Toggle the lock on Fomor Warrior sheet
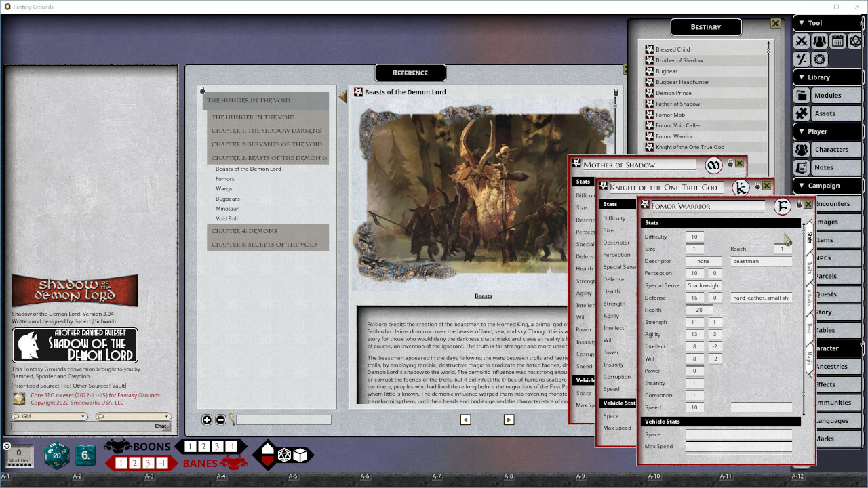This screenshot has width=868, height=488. 799,205
